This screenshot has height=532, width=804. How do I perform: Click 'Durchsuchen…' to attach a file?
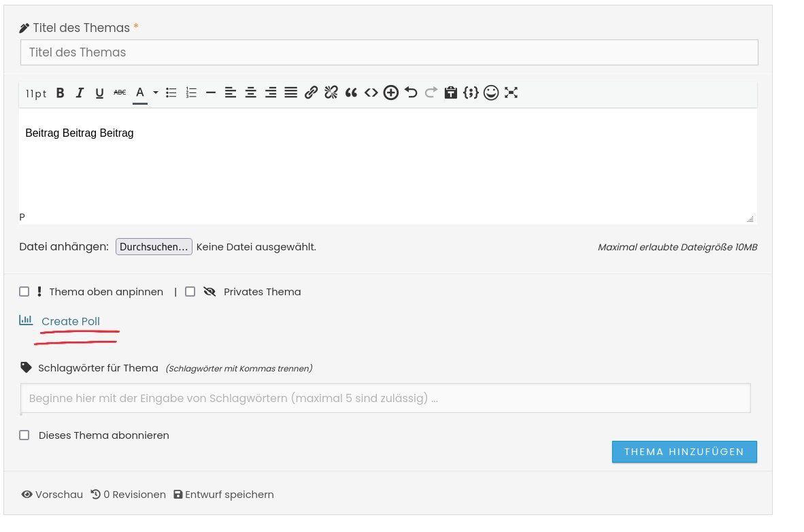click(x=154, y=247)
